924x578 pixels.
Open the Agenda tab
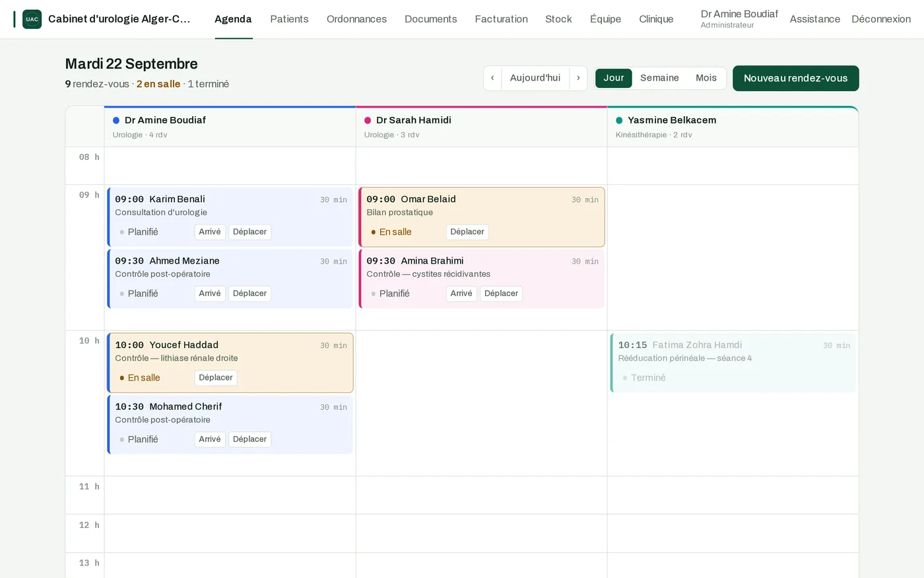(233, 19)
